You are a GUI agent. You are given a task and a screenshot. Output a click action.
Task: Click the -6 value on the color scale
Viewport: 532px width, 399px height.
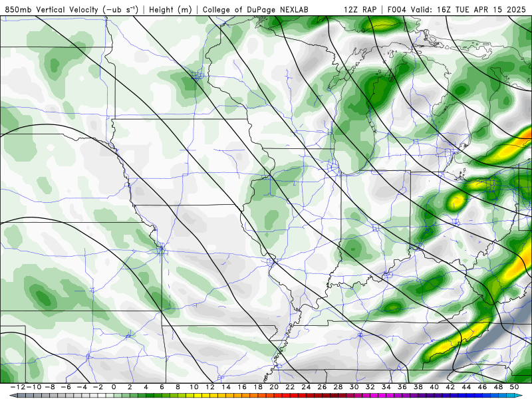pos(66,387)
